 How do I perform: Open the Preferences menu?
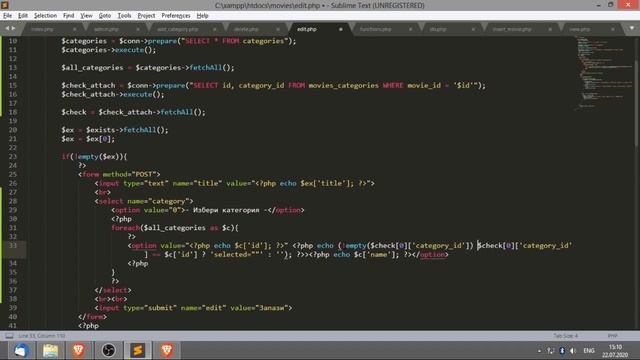176,16
